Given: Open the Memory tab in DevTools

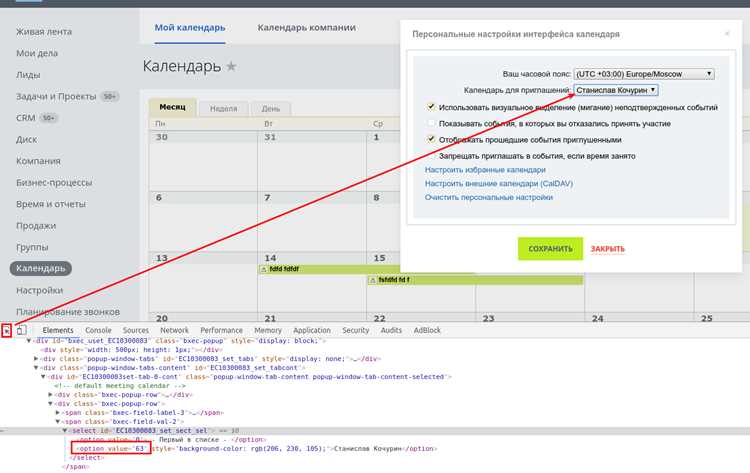Looking at the screenshot, I should point(268,330).
